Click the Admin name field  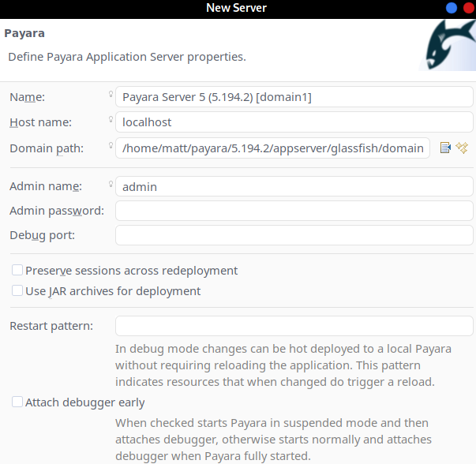click(x=294, y=187)
